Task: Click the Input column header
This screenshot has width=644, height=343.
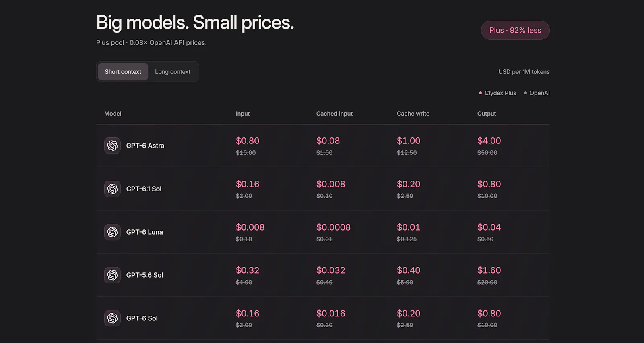Action: click(243, 114)
